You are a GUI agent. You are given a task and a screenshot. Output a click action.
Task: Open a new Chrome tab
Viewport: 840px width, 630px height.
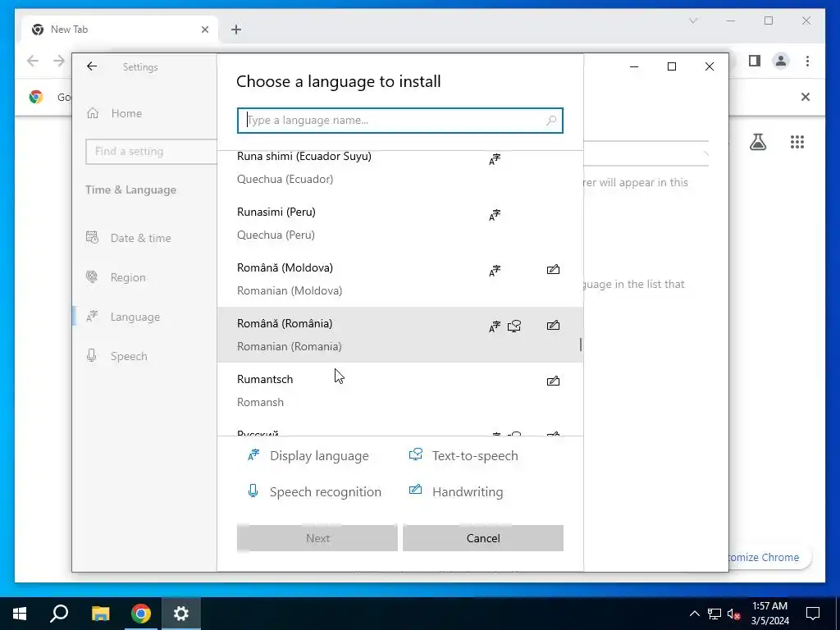point(236,30)
